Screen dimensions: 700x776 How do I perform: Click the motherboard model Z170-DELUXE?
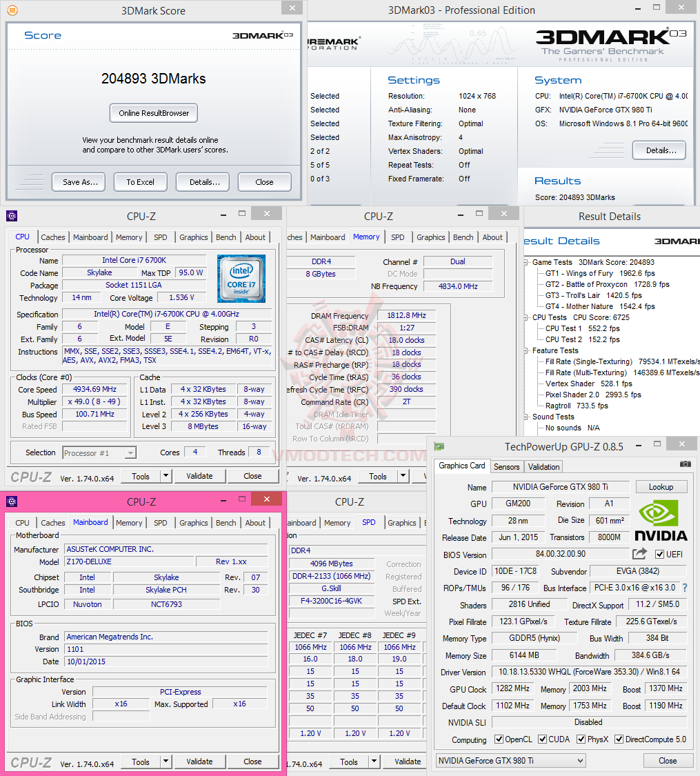(x=129, y=561)
